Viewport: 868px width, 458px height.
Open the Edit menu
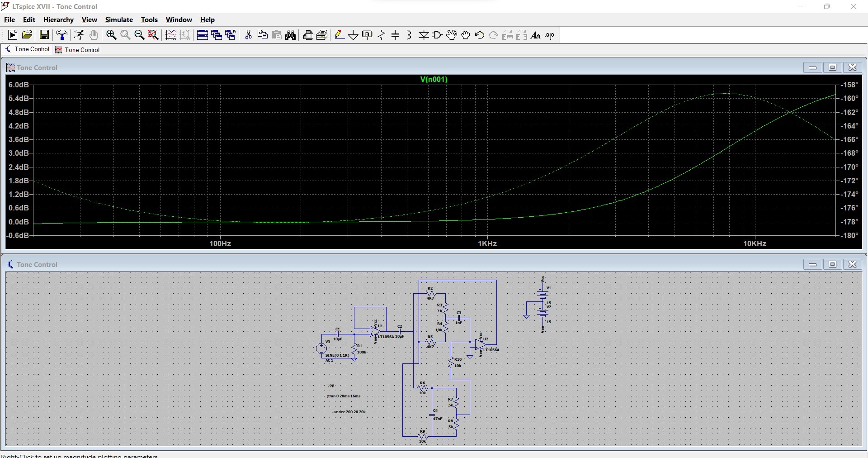29,20
